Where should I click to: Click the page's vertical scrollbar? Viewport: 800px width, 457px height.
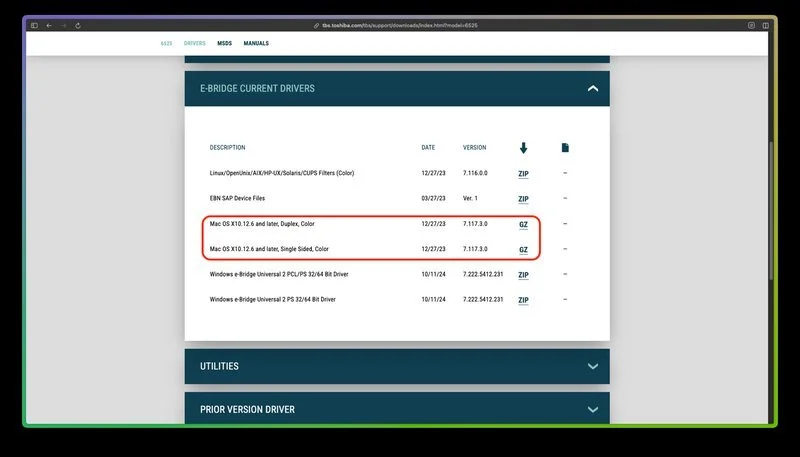[x=771, y=210]
